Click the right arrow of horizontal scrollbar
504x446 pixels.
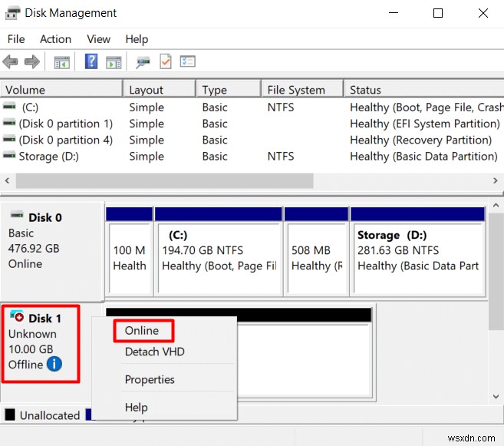496,180
